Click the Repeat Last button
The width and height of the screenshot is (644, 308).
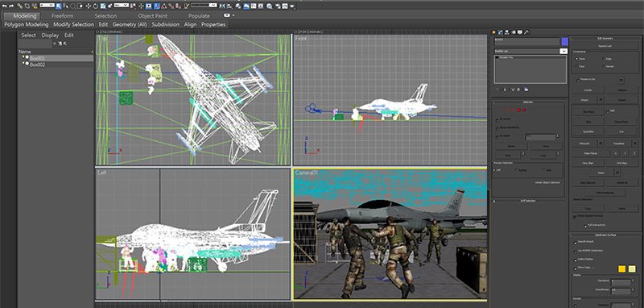pos(605,46)
